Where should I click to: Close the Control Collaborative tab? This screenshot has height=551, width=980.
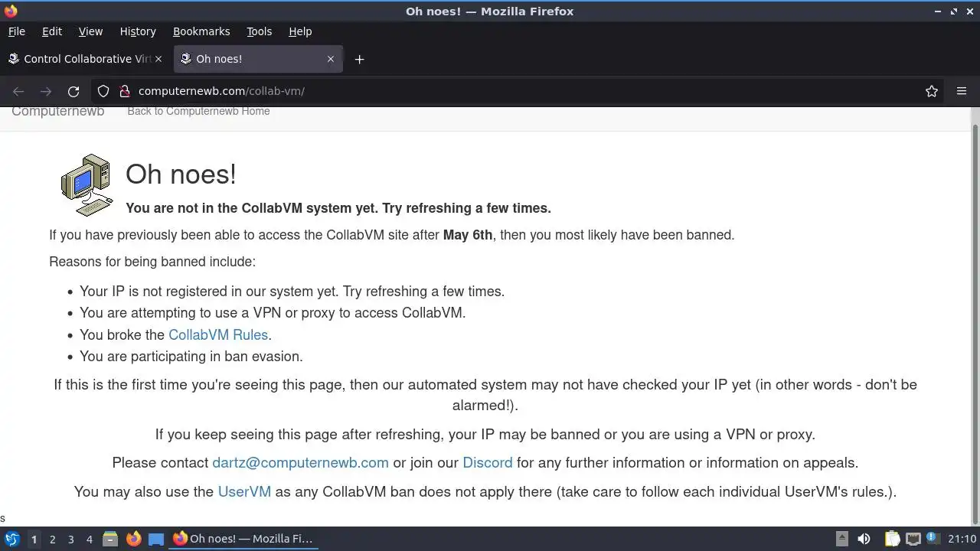tap(158, 59)
